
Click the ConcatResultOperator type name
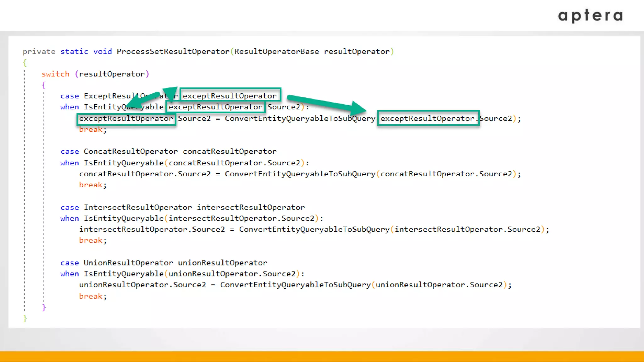point(130,151)
